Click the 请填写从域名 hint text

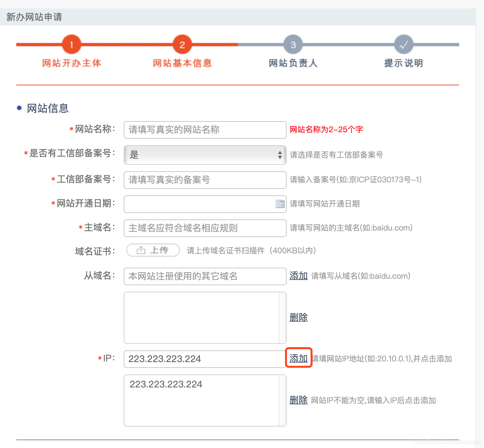coord(361,276)
